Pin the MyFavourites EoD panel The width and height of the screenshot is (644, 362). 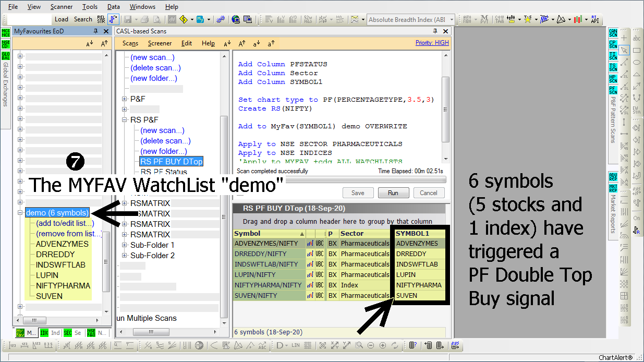(x=95, y=31)
